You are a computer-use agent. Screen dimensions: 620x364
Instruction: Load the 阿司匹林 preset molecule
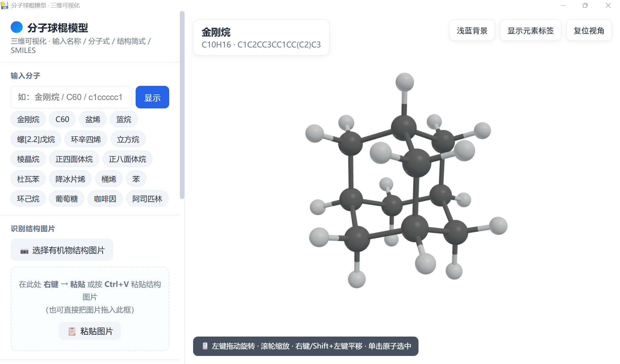[147, 199]
